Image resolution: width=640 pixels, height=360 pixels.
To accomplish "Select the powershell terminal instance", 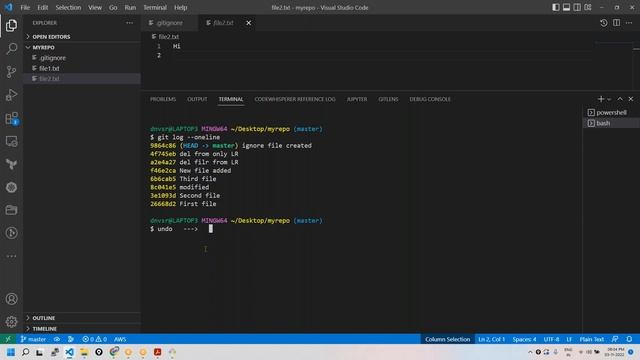I will click(x=611, y=112).
